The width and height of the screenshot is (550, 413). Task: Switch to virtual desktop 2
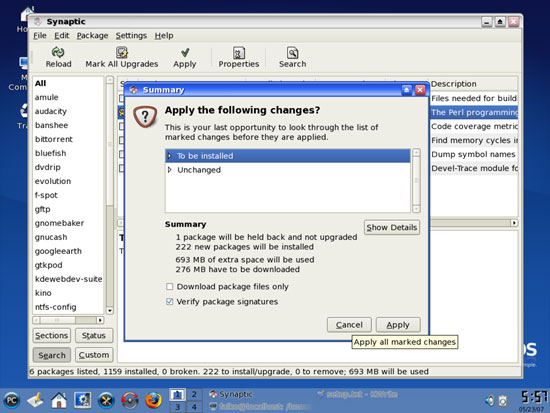point(194,394)
